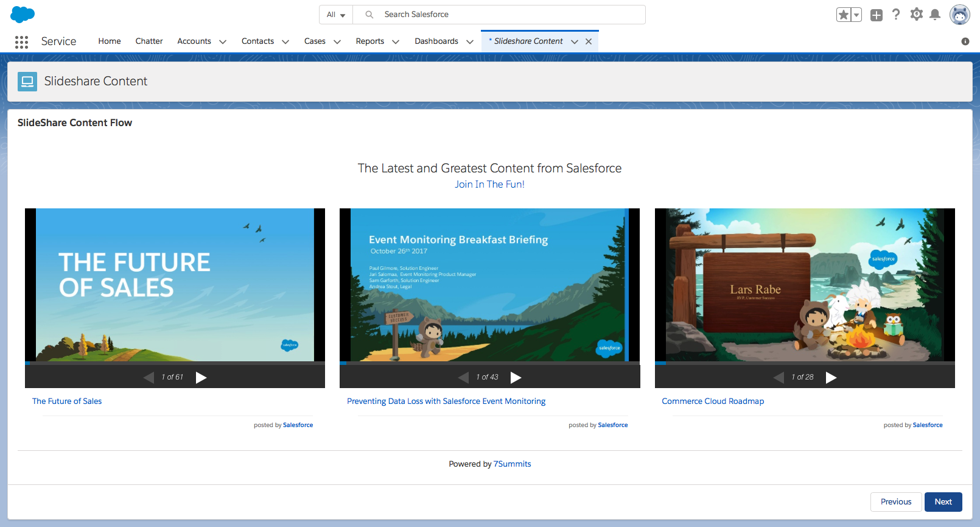Expand the Accounts tab chevron
Image resolution: width=980 pixels, height=527 pixels.
[223, 41]
